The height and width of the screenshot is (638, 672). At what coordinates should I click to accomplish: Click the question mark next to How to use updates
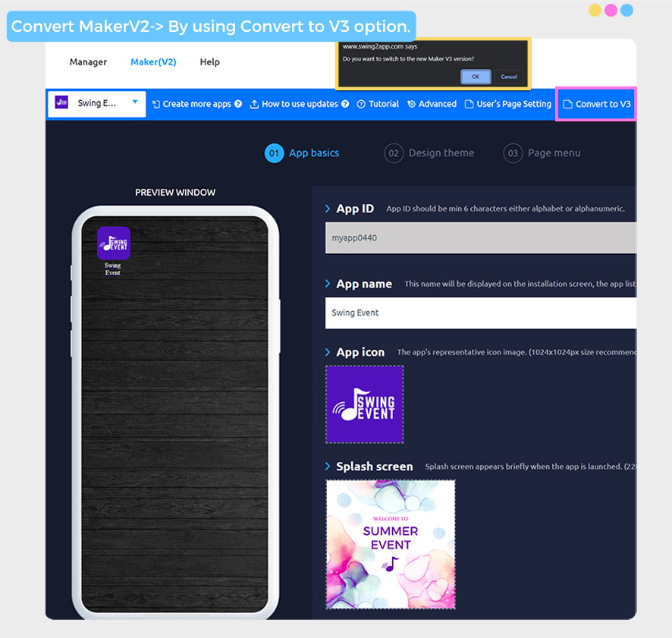coord(345,104)
